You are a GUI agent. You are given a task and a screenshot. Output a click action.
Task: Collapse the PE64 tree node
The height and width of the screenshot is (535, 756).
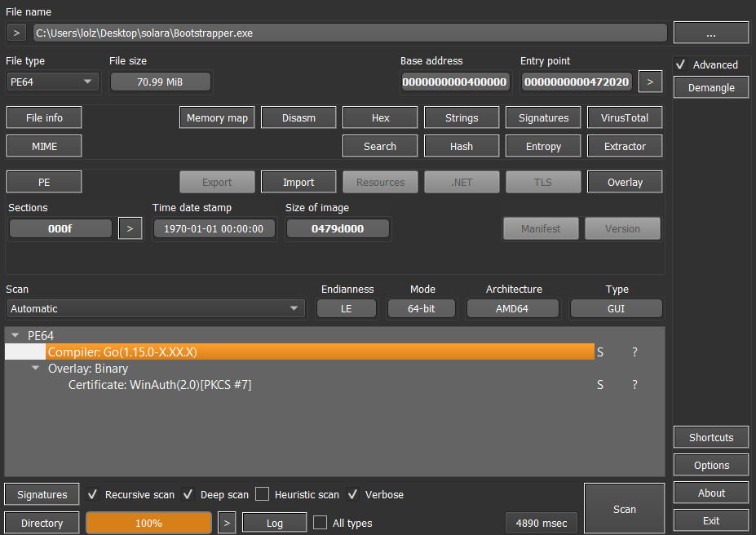tap(15, 335)
